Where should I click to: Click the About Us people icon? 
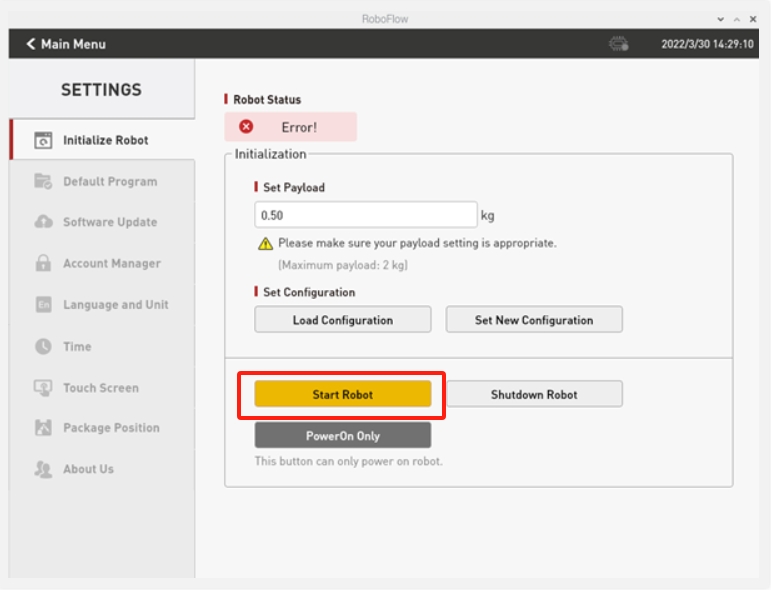point(43,470)
